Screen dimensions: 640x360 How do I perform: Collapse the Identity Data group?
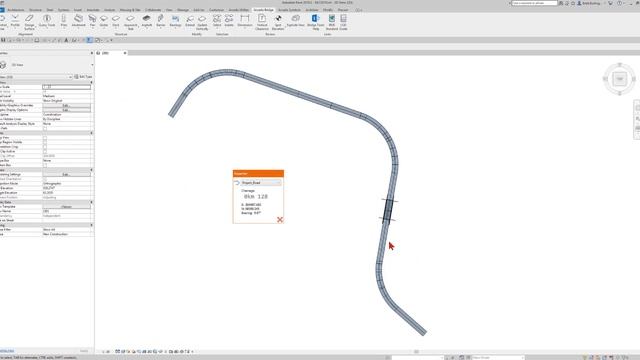click(x=91, y=202)
